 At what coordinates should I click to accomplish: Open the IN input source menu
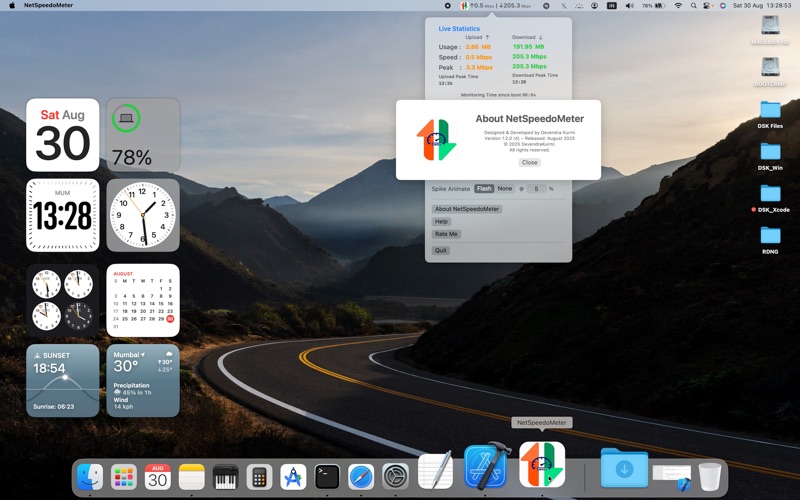click(x=611, y=6)
